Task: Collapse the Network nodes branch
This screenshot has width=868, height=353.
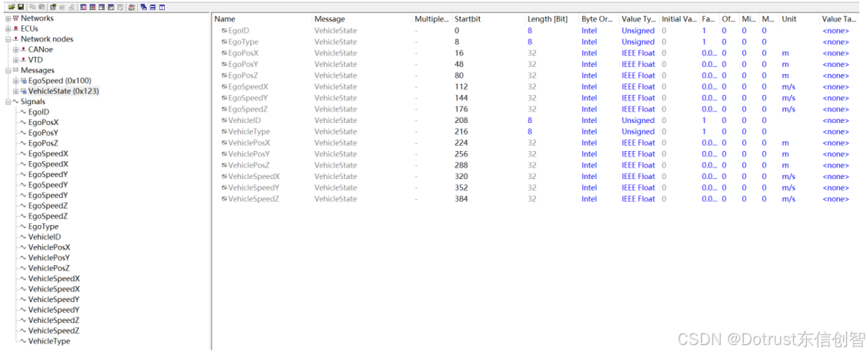Action: 8,39
